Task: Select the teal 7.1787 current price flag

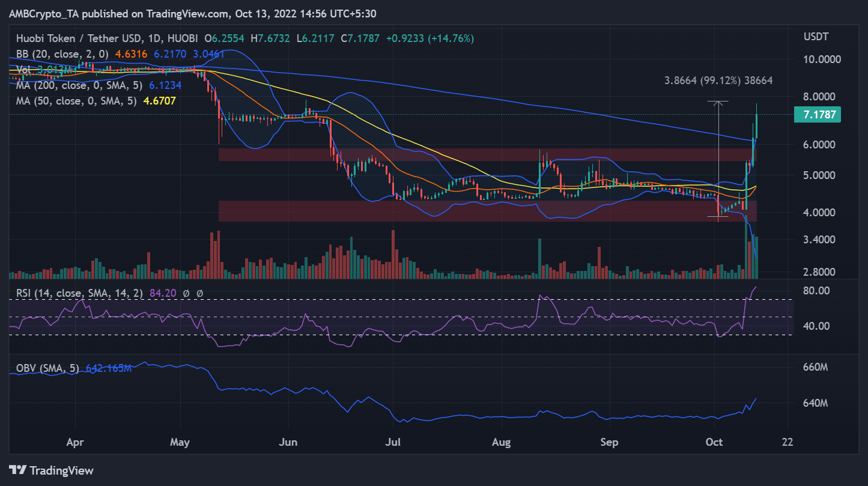Action: [817, 114]
